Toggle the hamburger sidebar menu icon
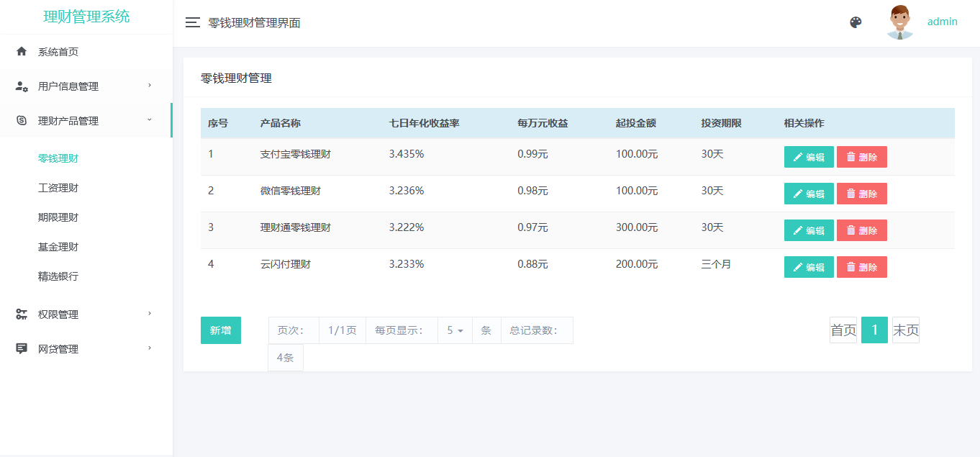Viewport: 980px width, 457px height. pyautogui.click(x=192, y=22)
